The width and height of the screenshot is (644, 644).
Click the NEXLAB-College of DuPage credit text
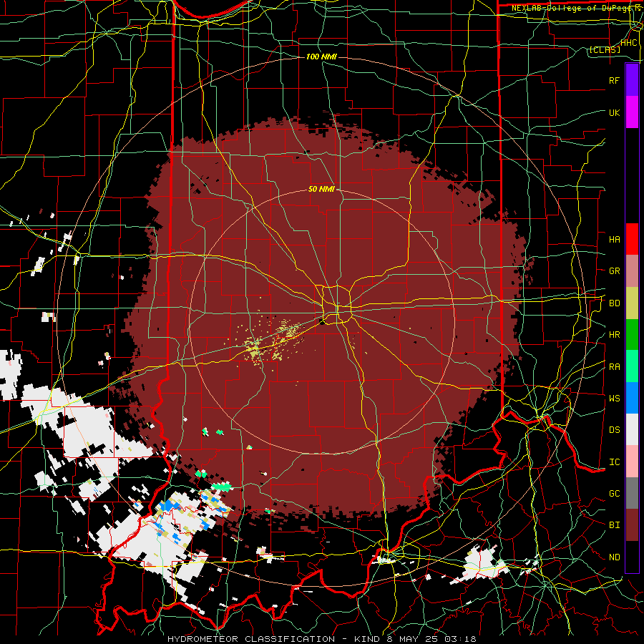point(573,8)
